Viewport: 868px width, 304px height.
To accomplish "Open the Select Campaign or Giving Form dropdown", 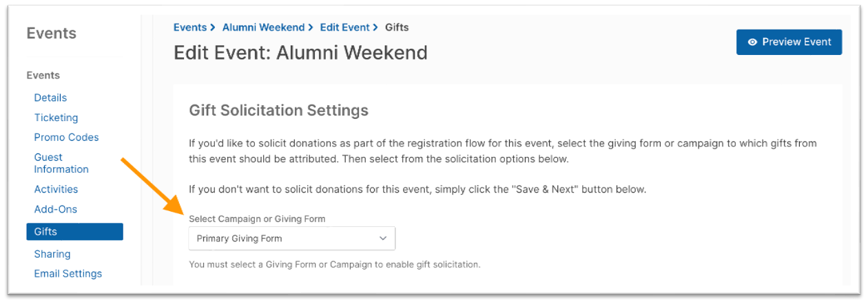I will tap(292, 238).
